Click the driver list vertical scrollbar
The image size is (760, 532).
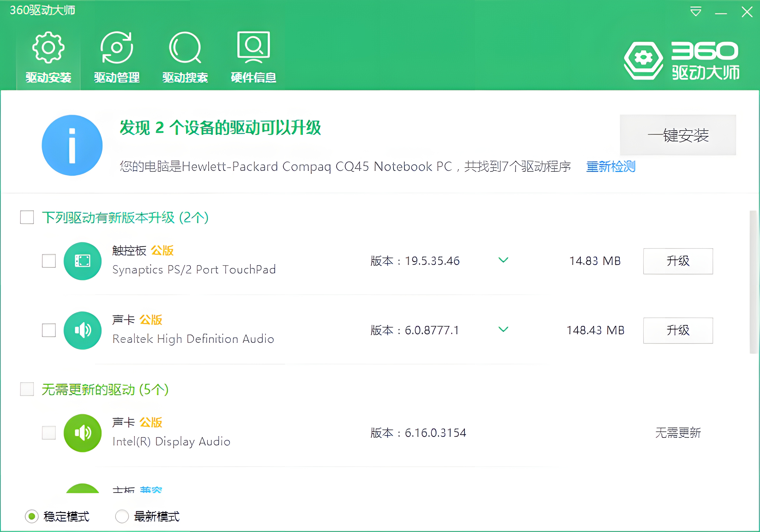click(x=753, y=282)
